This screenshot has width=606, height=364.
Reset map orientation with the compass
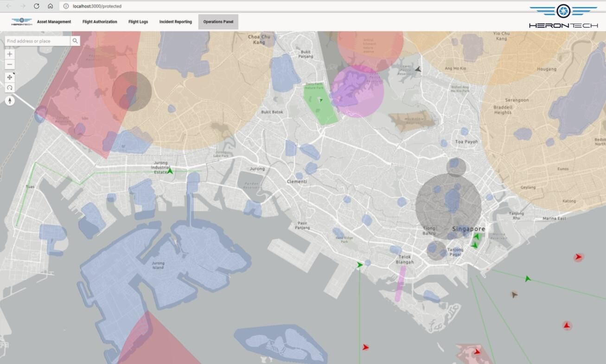10,101
